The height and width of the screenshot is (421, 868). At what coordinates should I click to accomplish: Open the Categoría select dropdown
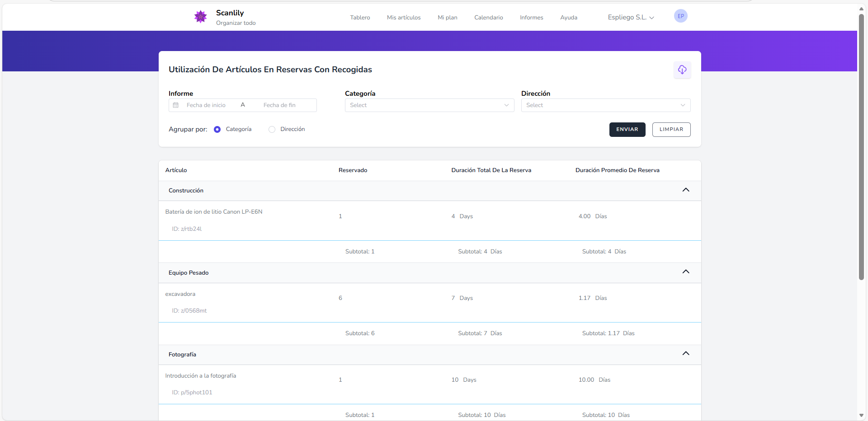429,105
